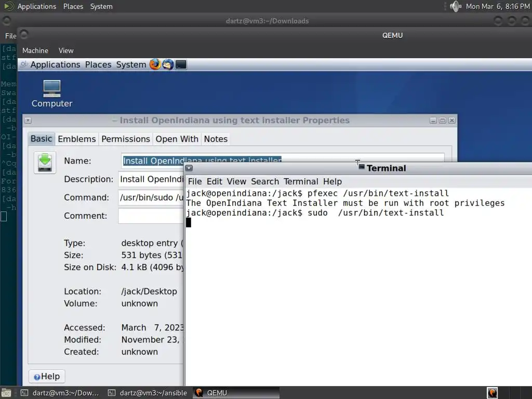Open Terminal's Search menu
This screenshot has height=399, width=532.
click(x=264, y=181)
